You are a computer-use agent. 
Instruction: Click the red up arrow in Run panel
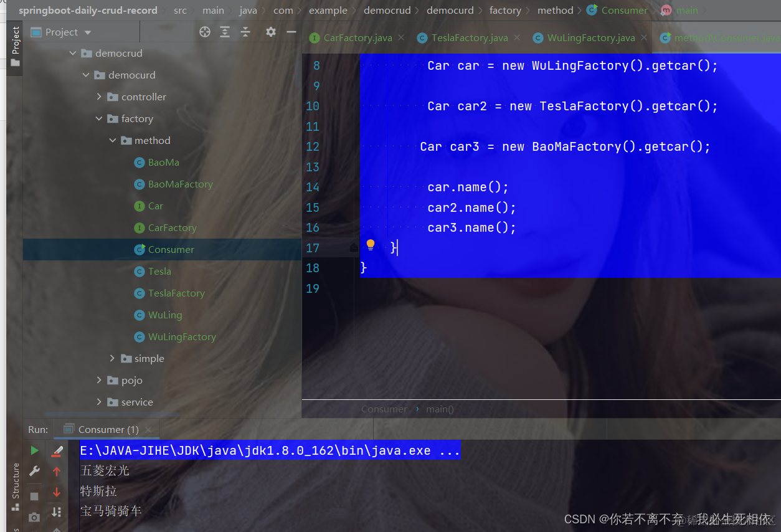tap(57, 472)
